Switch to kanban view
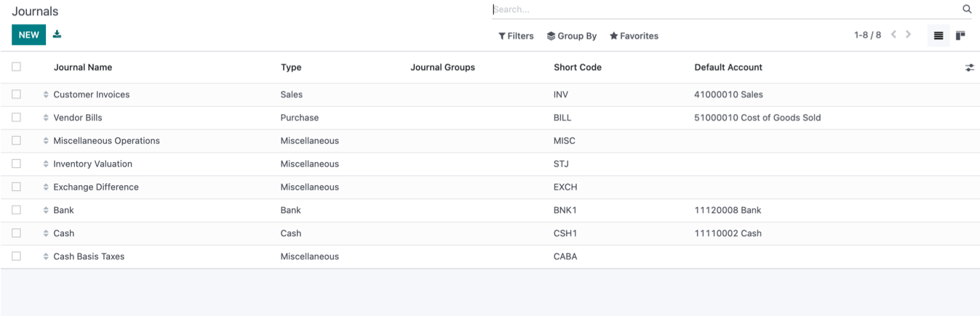980x316 pixels. point(960,36)
